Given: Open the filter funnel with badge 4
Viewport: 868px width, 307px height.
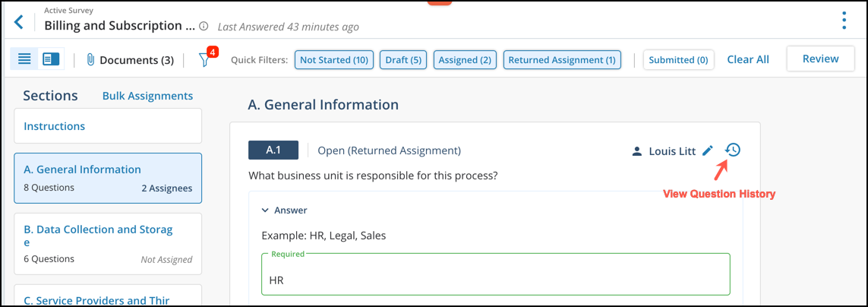Looking at the screenshot, I should (206, 59).
